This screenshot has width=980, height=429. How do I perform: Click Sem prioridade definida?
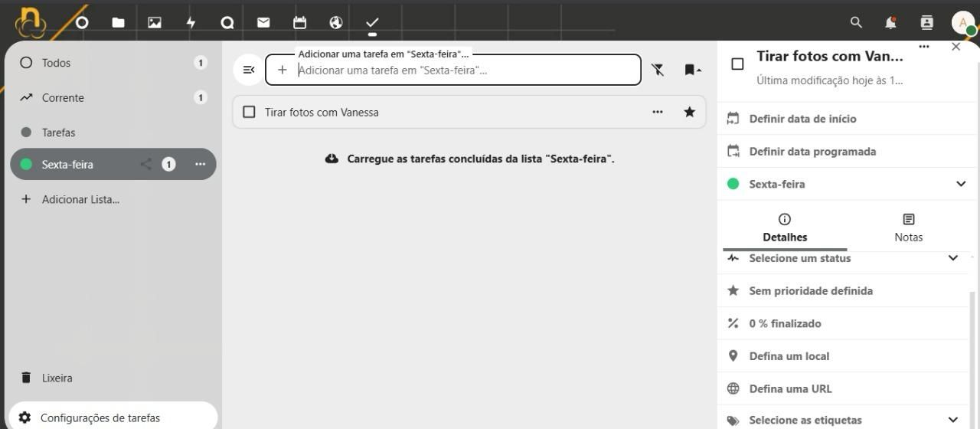[843, 290]
